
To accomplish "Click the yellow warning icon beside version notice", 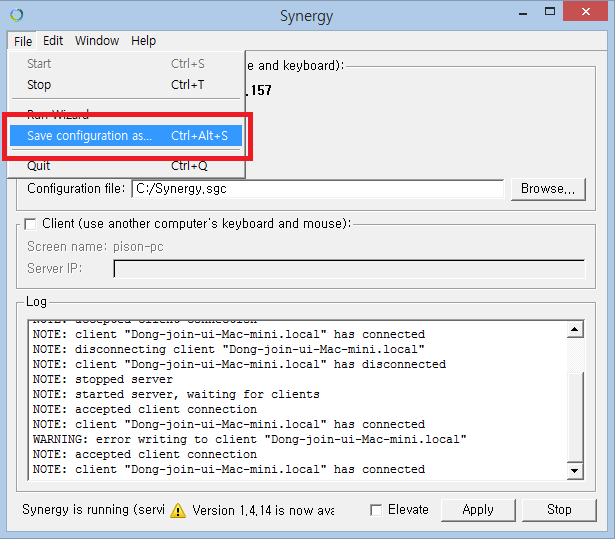I will [178, 510].
